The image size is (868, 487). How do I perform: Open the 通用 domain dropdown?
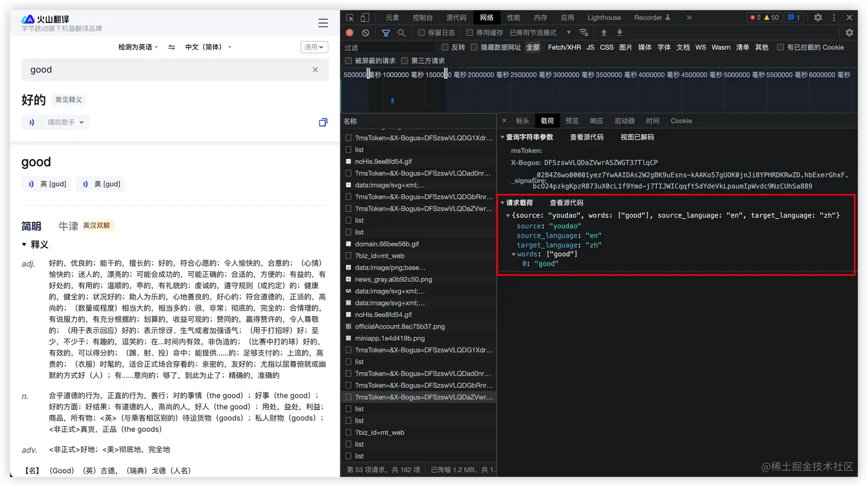314,47
